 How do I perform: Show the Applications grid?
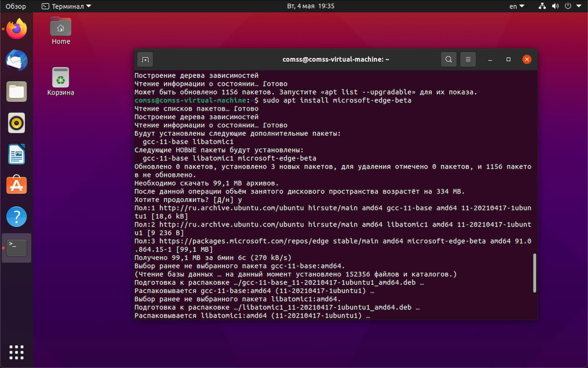16,352
